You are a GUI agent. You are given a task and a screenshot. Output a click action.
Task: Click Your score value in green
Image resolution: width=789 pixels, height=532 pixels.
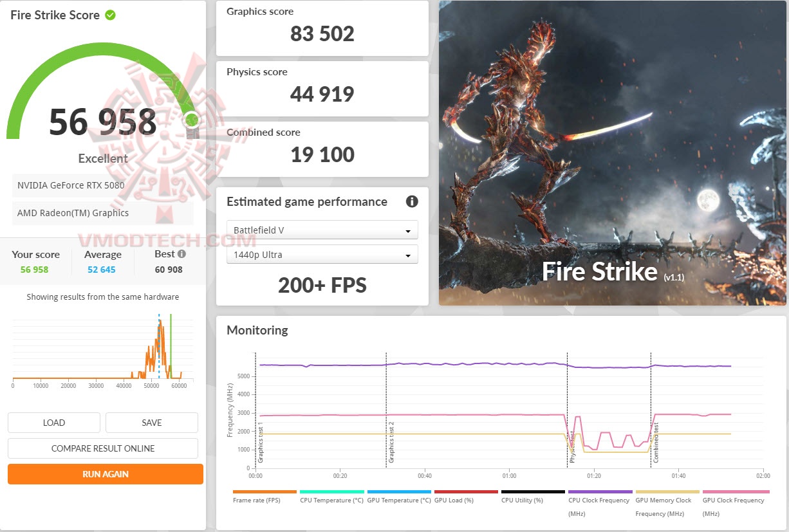(x=34, y=270)
